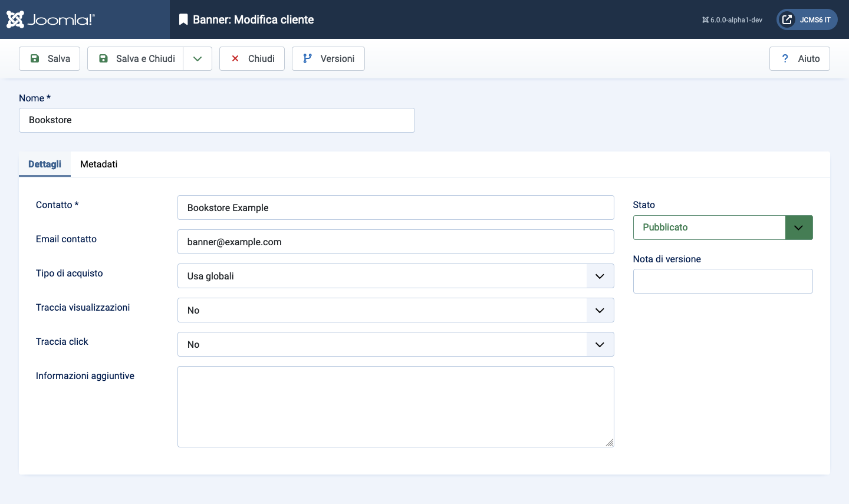Click the Nome field label
This screenshot has width=849, height=504.
pyautogui.click(x=35, y=98)
